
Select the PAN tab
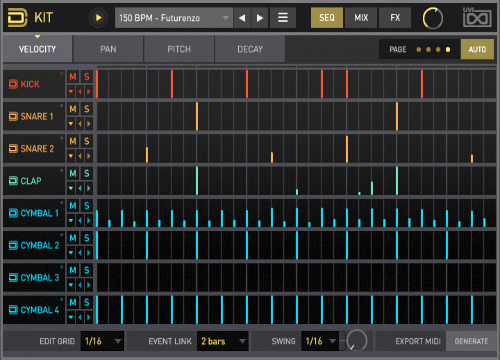tap(108, 49)
